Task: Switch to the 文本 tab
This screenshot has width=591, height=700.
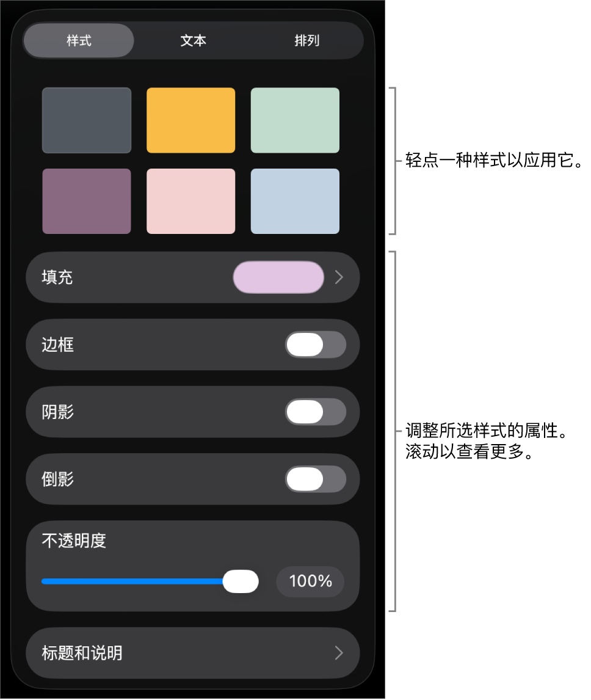Action: coord(193,41)
